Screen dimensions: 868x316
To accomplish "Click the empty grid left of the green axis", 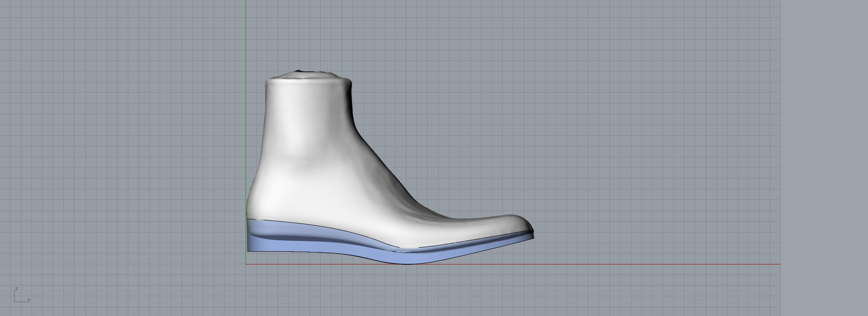I will (x=118, y=138).
